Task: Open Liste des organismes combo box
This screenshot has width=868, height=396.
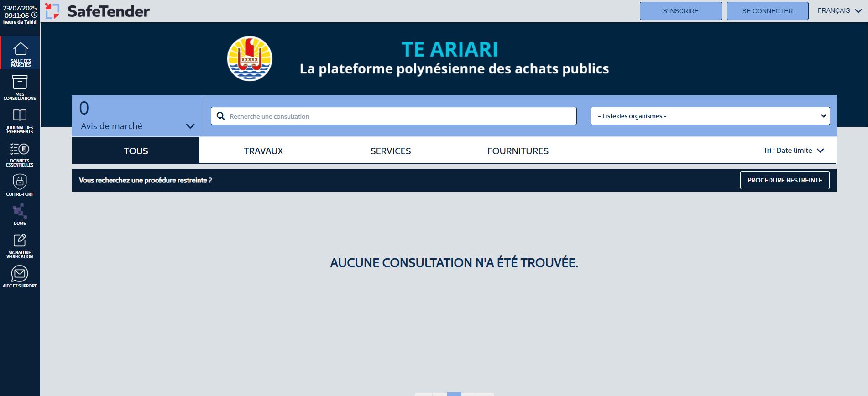Action: coord(710,116)
